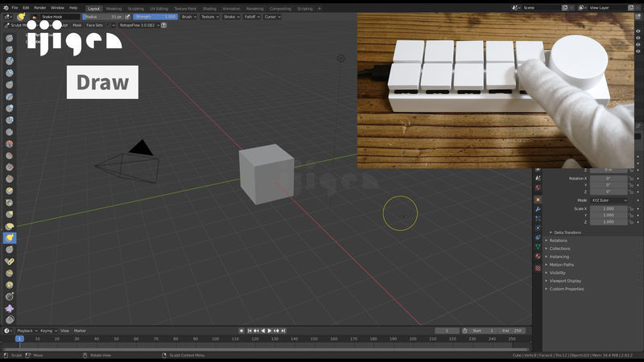Open the Physics properties tab

coord(538,228)
